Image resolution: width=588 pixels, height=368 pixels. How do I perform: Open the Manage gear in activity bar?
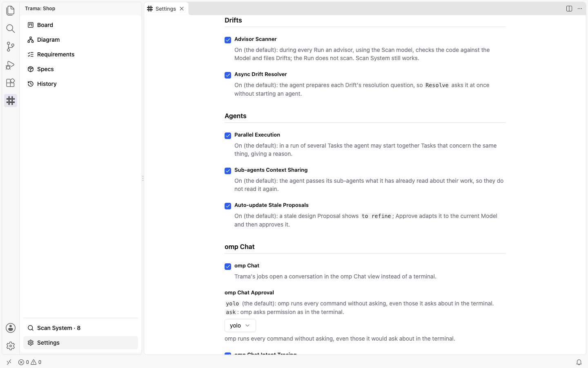[11, 346]
